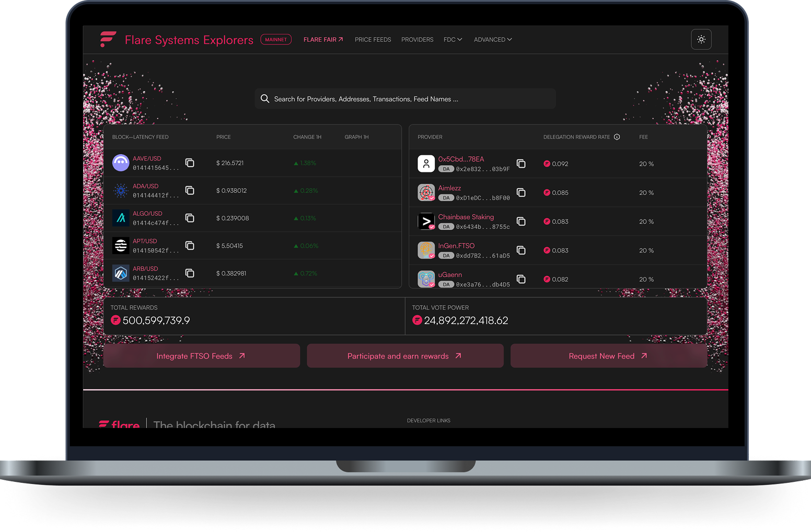Screen dimensions: 811x532
Task: Go to the Price Feeds page
Action: pyautogui.click(x=373, y=40)
